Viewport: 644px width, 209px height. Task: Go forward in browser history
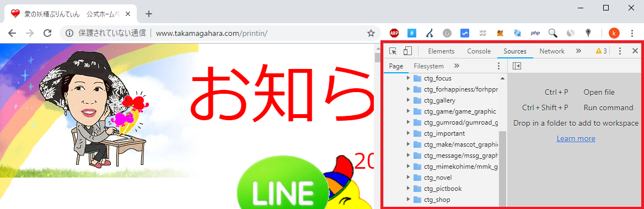[30, 33]
